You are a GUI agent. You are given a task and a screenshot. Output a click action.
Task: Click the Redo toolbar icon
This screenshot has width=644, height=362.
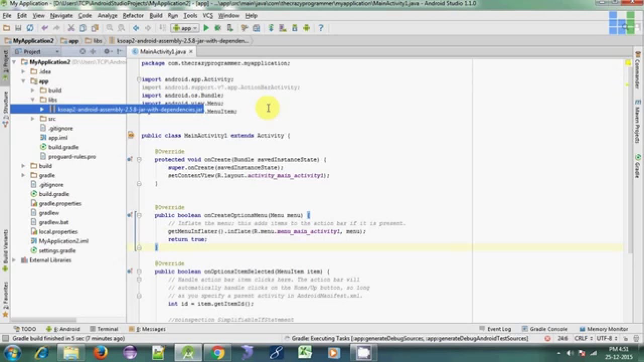[57, 28]
